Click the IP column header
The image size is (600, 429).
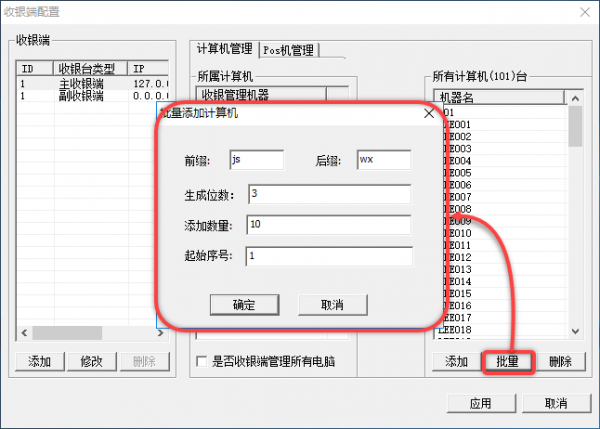coord(148,69)
